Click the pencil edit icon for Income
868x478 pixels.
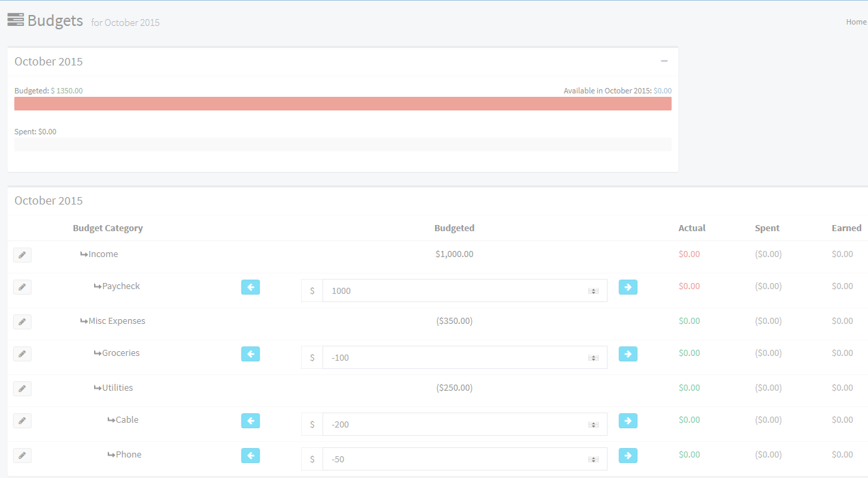click(22, 255)
